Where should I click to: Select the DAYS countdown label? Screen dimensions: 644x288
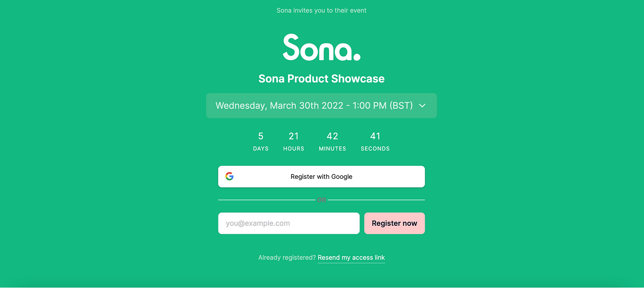tap(261, 149)
